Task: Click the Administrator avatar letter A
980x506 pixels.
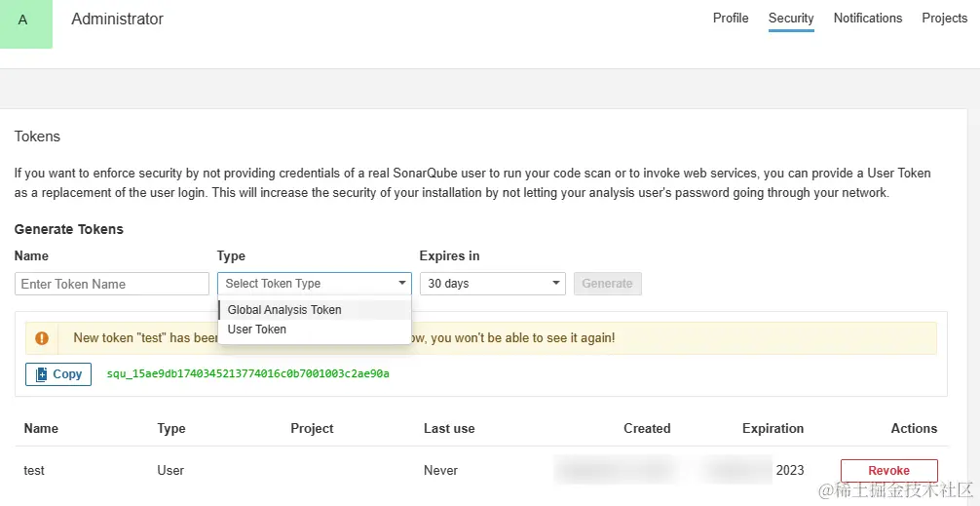Action: [x=24, y=20]
